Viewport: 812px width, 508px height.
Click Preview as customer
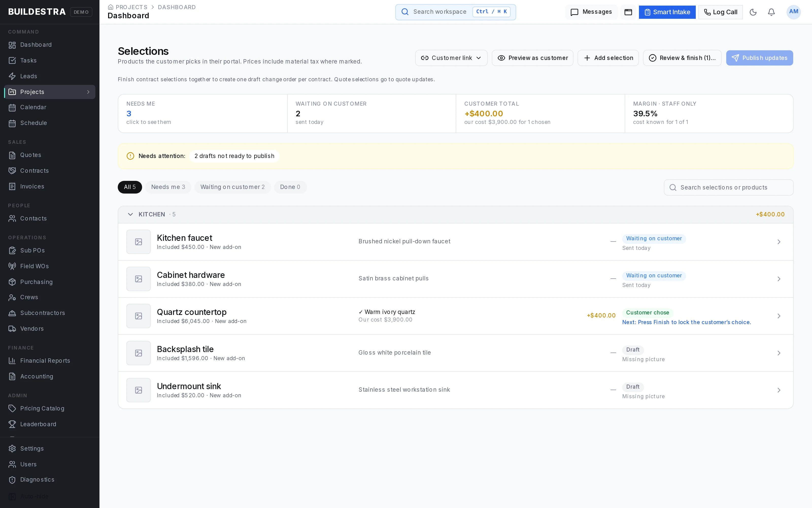click(x=532, y=58)
